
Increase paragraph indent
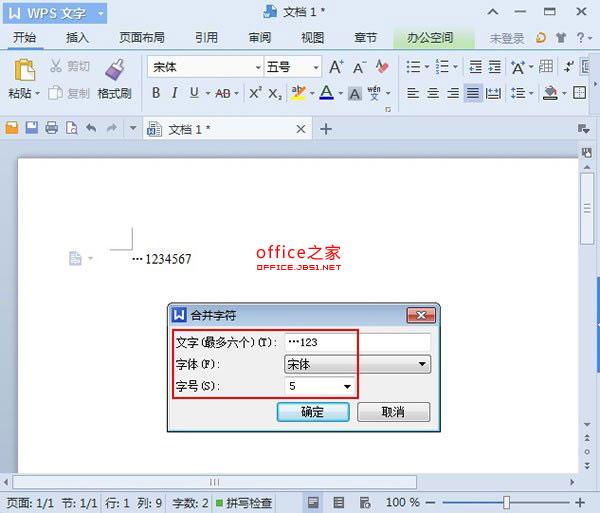coord(495,67)
